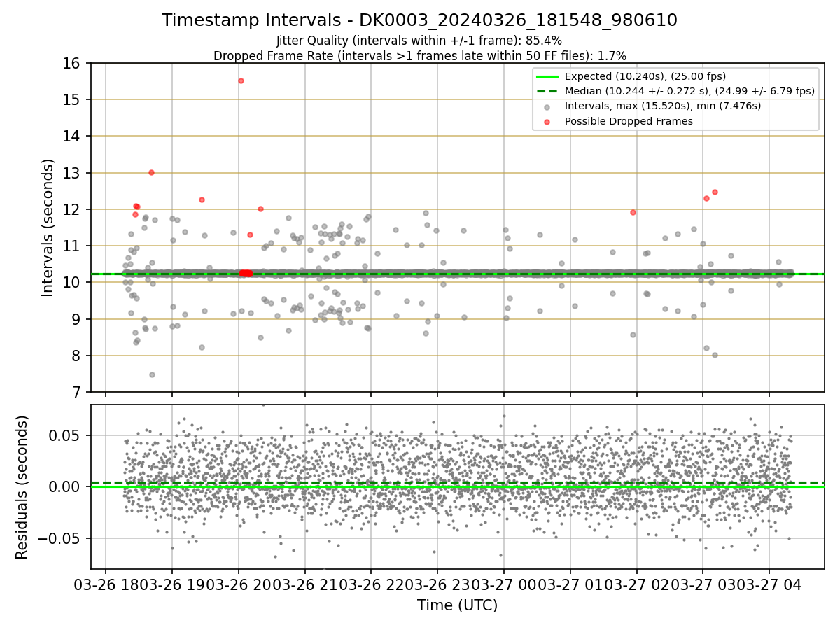Click the gray dot marker in the legend

pyautogui.click(x=547, y=106)
